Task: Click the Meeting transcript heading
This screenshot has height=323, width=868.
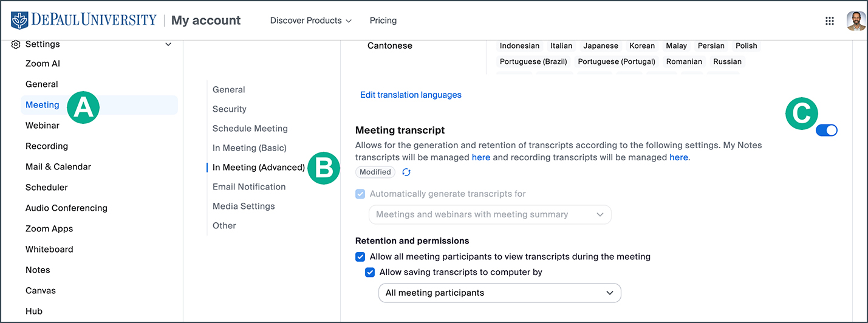Action: pyautogui.click(x=400, y=130)
